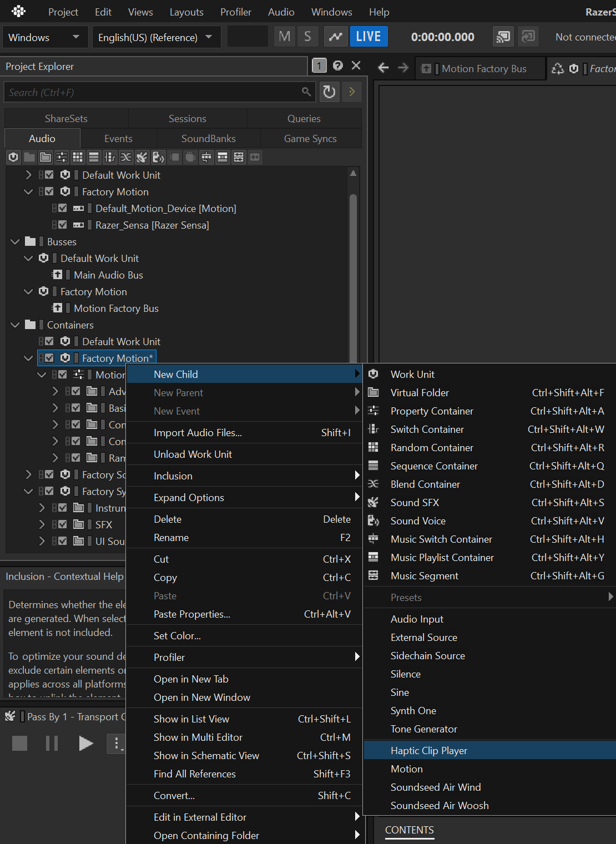The image size is (616, 844).
Task: Switch to the SoundBanks tab
Action: tap(209, 138)
